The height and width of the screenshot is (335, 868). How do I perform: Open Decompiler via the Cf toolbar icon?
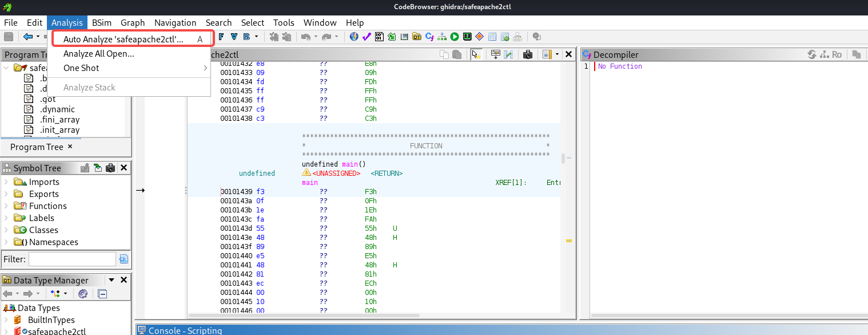(x=429, y=37)
